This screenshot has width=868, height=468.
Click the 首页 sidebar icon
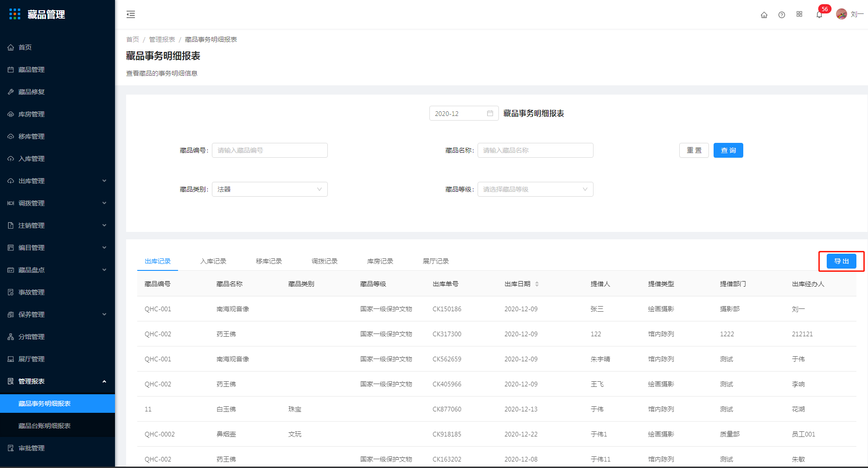[11, 47]
